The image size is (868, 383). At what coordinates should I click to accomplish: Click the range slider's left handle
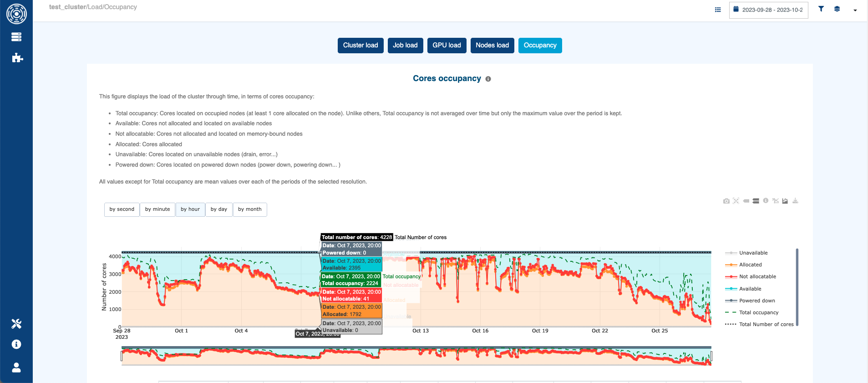122,356
